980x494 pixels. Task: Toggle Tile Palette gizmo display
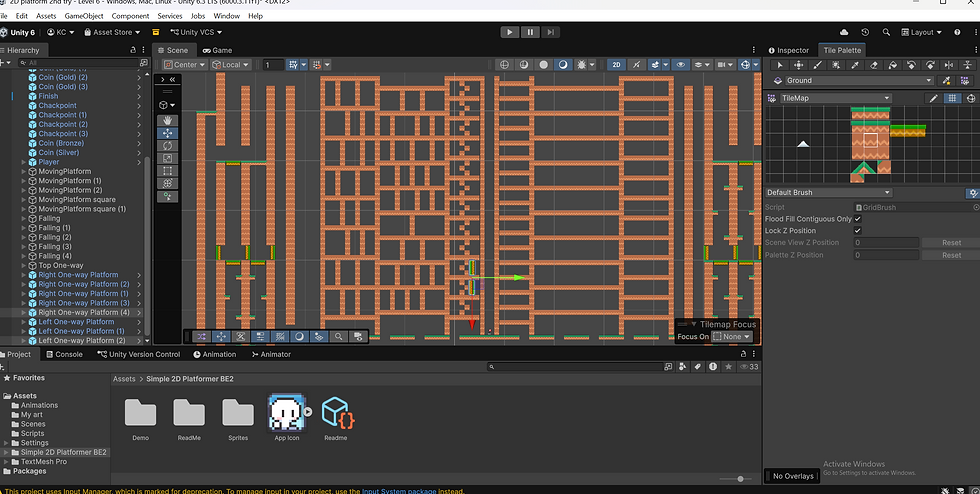coord(971,98)
